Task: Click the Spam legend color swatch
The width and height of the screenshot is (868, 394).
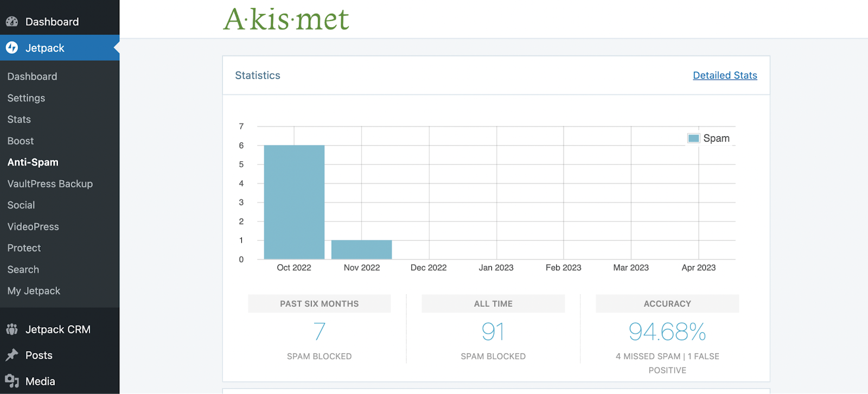Action: coord(693,138)
